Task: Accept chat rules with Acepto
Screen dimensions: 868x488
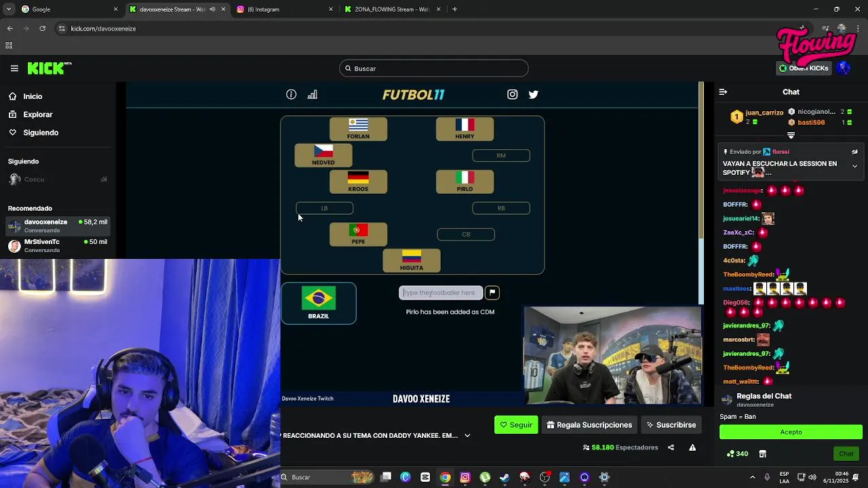Action: 791,432
